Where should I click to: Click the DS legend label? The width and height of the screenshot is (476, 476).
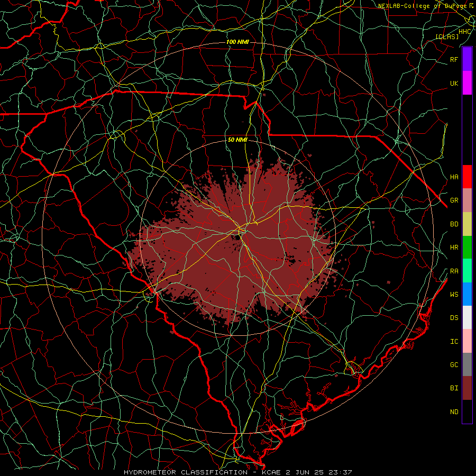454,318
